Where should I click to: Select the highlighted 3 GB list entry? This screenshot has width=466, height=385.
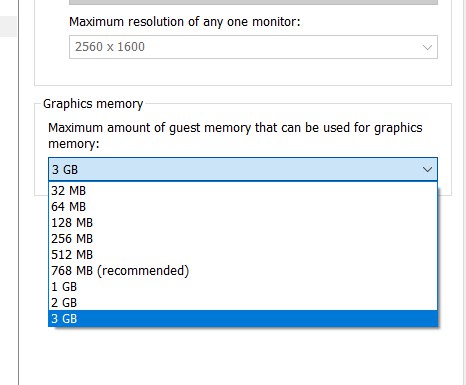[x=243, y=319]
